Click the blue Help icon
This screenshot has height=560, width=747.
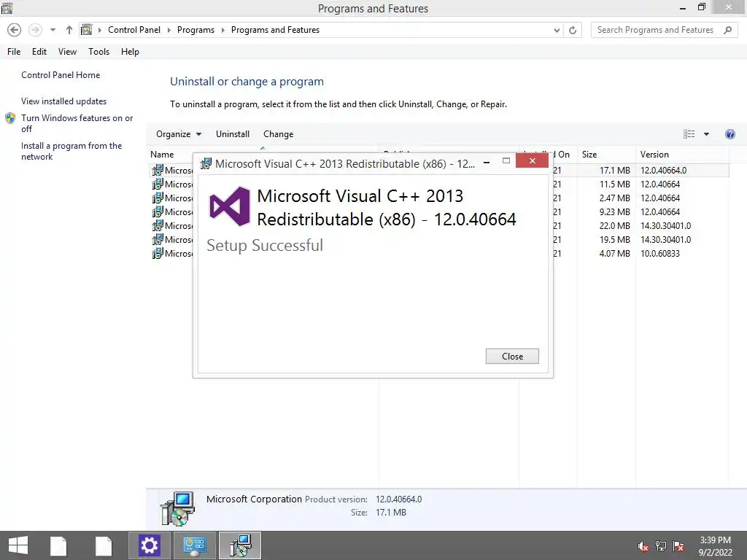[x=729, y=134]
